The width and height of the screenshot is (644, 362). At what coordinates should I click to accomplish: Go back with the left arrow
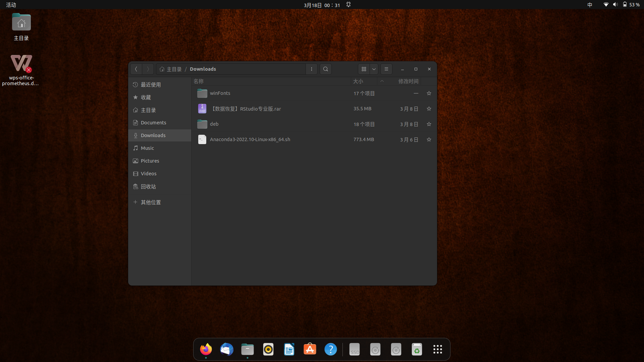pyautogui.click(x=136, y=69)
